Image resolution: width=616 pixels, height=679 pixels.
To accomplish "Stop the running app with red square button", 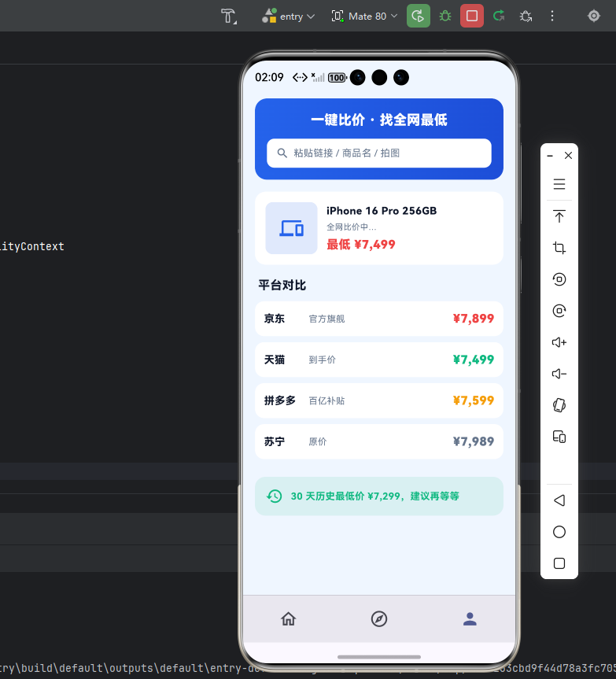I will click(472, 17).
